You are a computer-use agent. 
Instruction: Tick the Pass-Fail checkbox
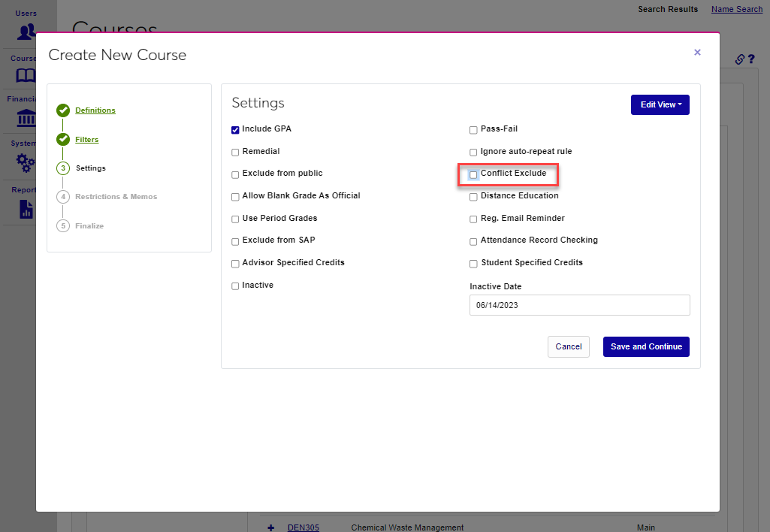click(x=473, y=130)
